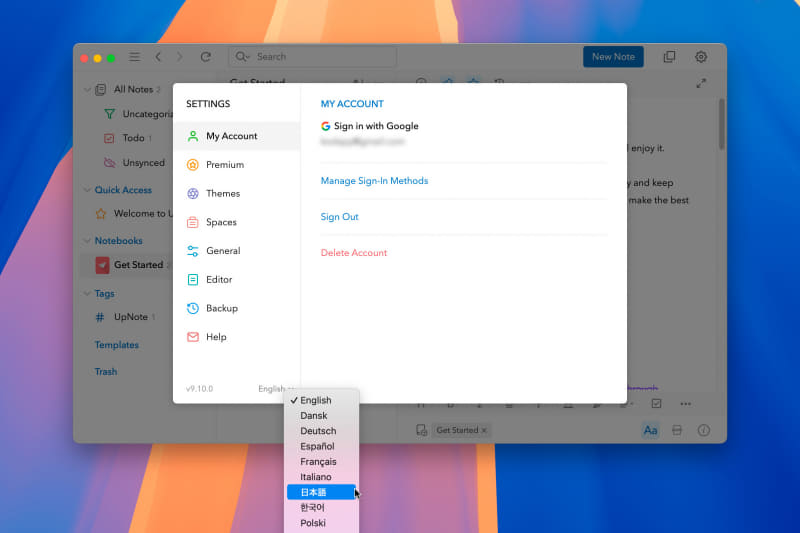Open All Notes in the sidebar
Viewport: 800px width, 533px height.
133,89
